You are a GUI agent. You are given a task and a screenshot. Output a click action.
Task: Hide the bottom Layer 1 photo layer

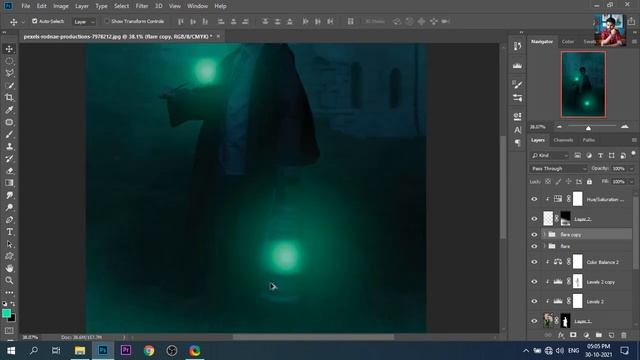[534, 321]
